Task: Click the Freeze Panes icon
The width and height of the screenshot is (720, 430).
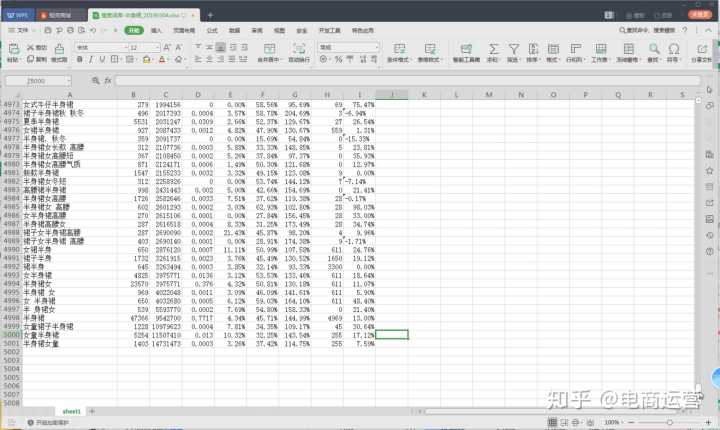Action: tap(628, 49)
